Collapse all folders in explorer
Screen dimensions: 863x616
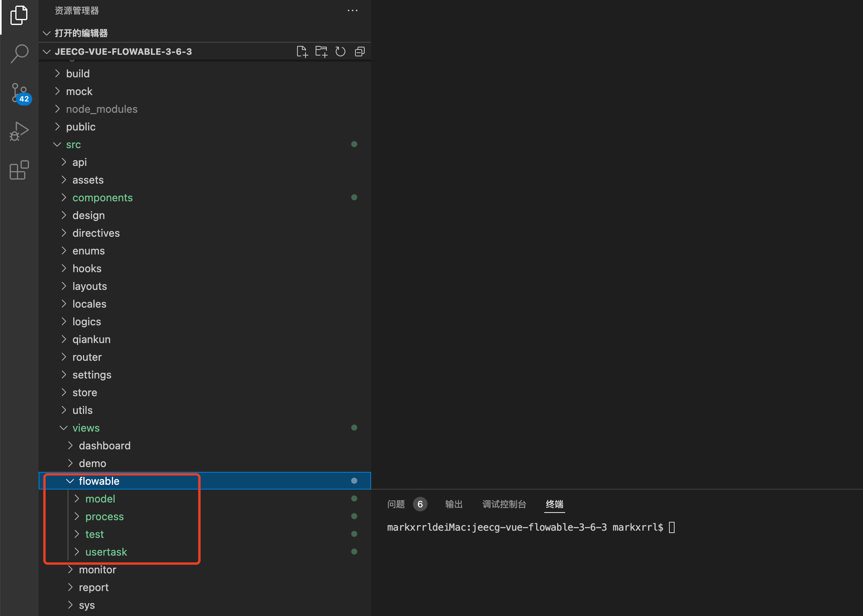point(360,52)
